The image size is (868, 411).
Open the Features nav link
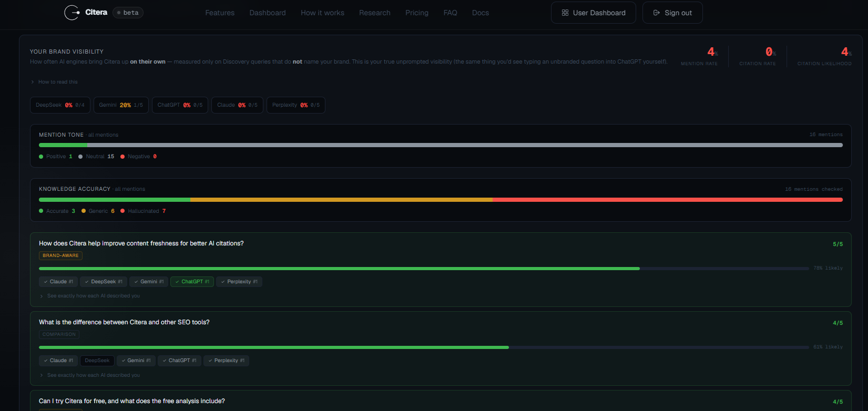pyautogui.click(x=220, y=13)
